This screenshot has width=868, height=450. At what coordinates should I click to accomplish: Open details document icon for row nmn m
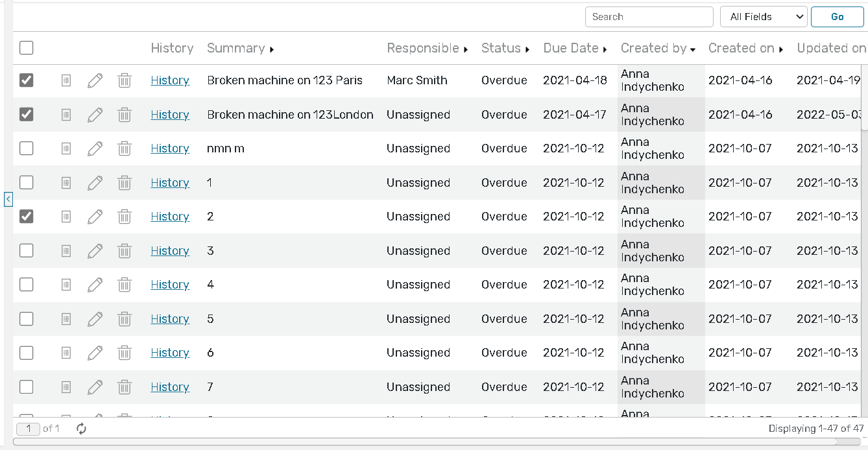[x=66, y=148]
